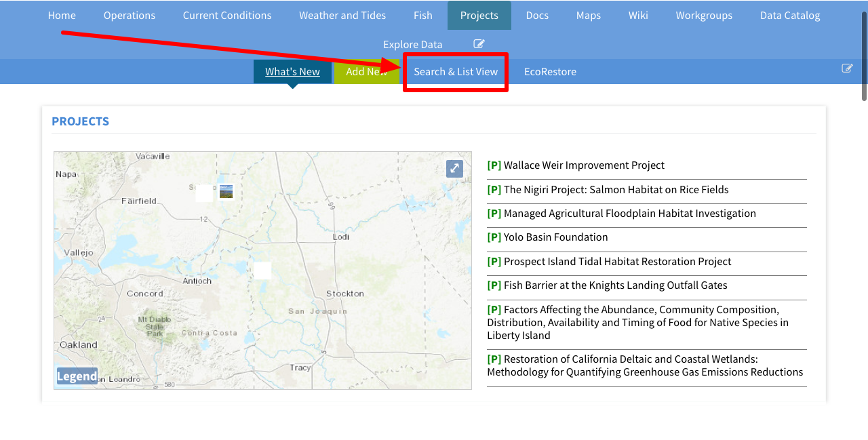The width and height of the screenshot is (868, 440).
Task: Click Explore Data in the navigation
Action: tap(412, 45)
